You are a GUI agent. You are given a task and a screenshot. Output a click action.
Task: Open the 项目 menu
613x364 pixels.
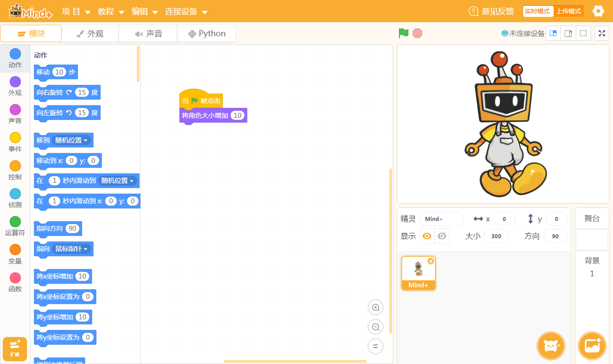pyautogui.click(x=76, y=12)
